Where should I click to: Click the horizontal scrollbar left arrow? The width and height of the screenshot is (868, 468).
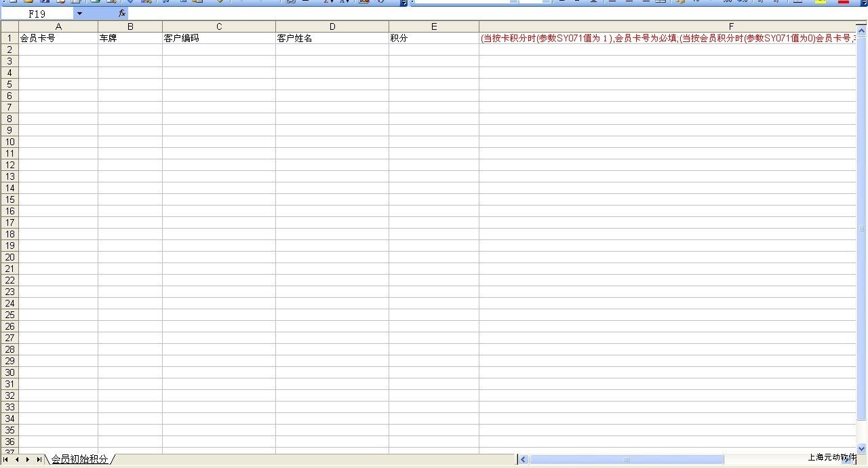pyautogui.click(x=523, y=460)
